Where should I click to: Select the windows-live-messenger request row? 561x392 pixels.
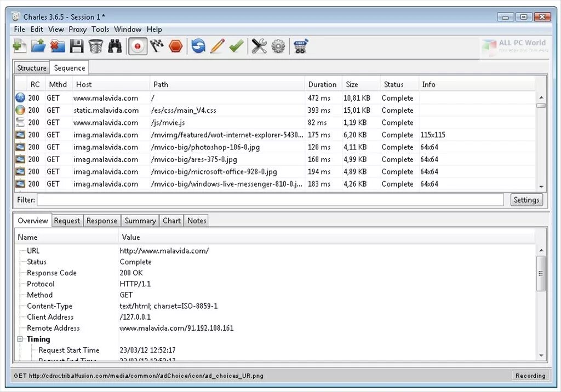coord(275,184)
